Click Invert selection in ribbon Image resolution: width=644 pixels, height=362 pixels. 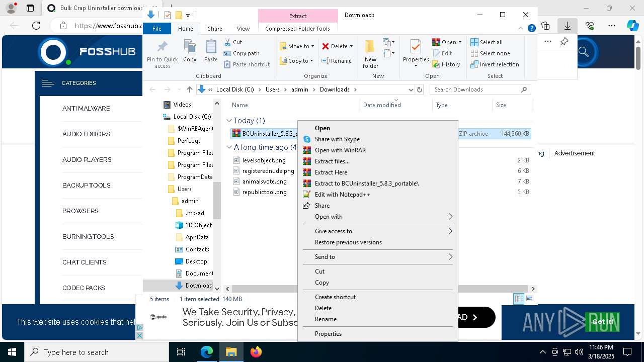[x=495, y=64]
